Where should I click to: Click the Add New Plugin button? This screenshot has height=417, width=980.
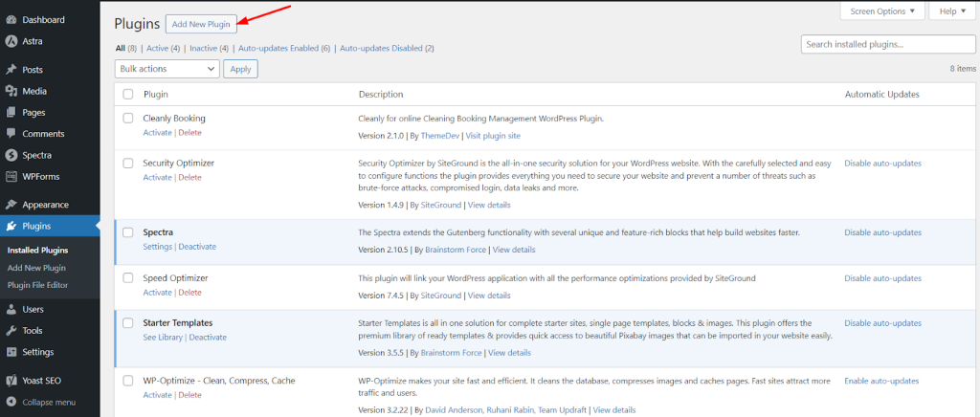click(201, 24)
